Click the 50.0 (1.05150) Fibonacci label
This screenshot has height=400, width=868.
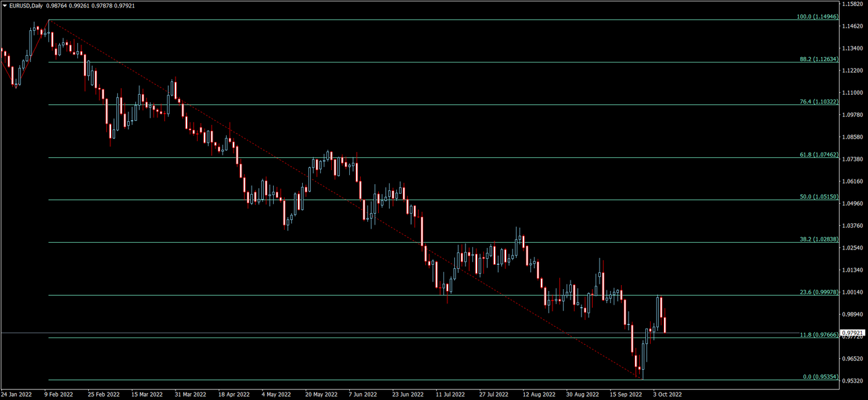818,197
